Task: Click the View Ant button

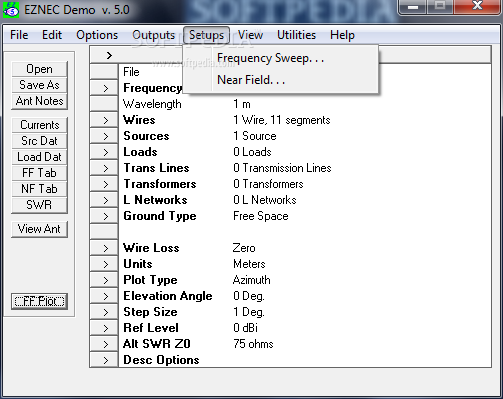Action: [x=39, y=229]
